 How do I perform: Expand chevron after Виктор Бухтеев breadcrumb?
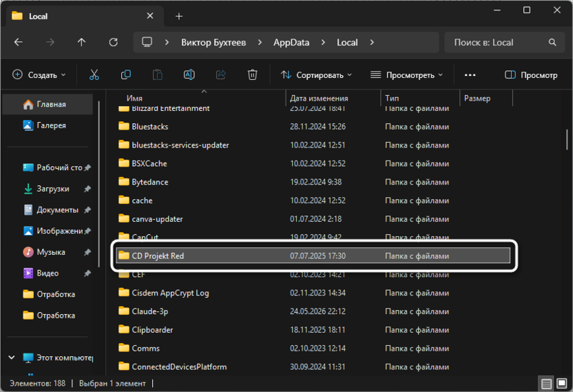pos(260,43)
